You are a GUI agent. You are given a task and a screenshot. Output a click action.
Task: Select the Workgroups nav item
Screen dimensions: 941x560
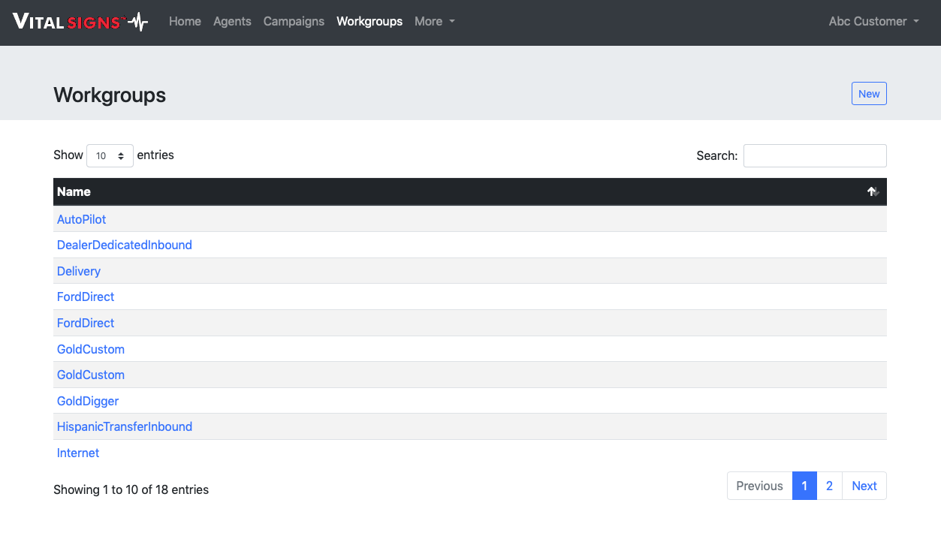[369, 22]
